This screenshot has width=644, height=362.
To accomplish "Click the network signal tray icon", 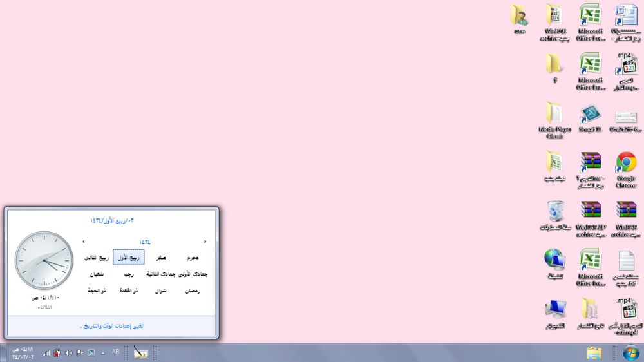I will [46, 353].
